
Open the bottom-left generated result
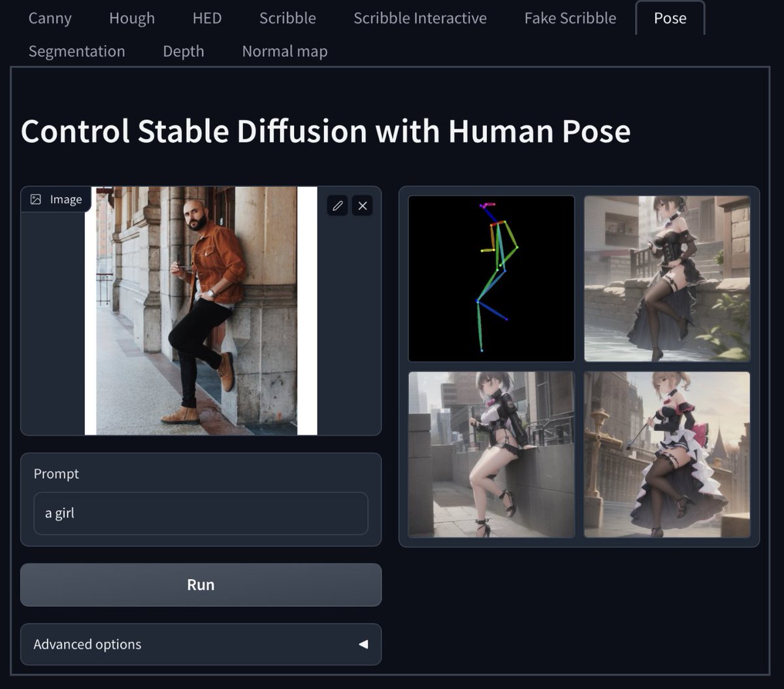point(491,454)
